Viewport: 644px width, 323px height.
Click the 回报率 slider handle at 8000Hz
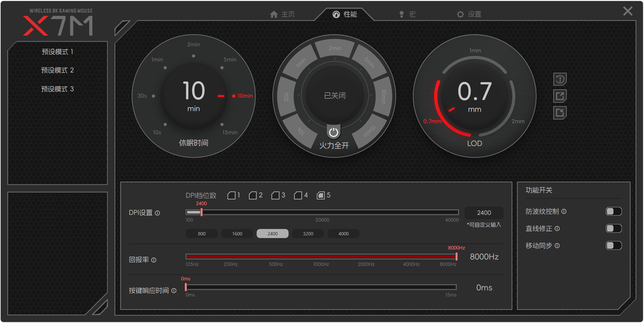pos(457,257)
